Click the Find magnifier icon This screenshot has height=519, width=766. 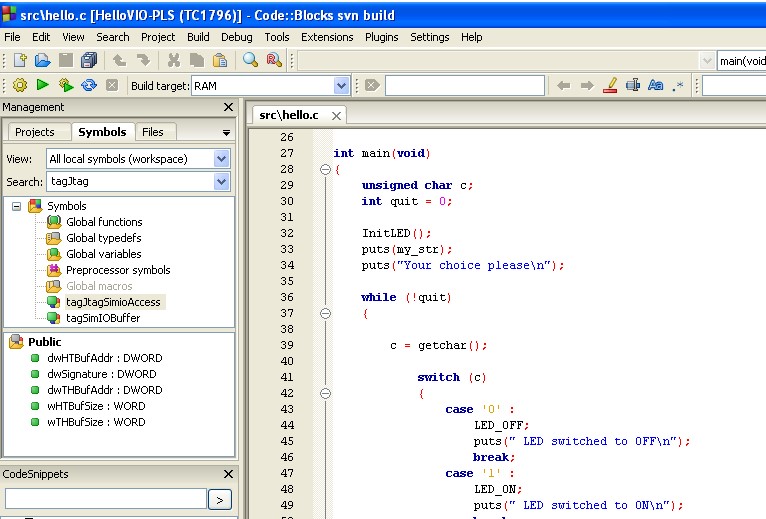pos(251,61)
